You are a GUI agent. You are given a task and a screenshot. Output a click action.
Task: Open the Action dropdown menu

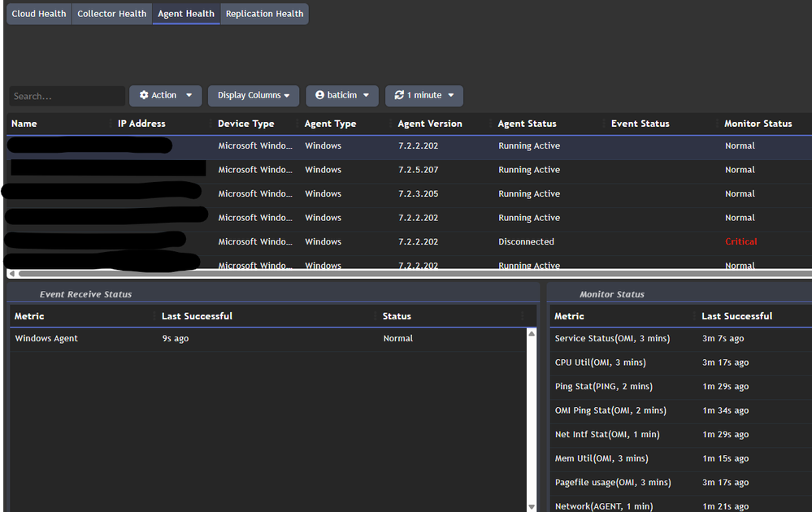coord(165,96)
